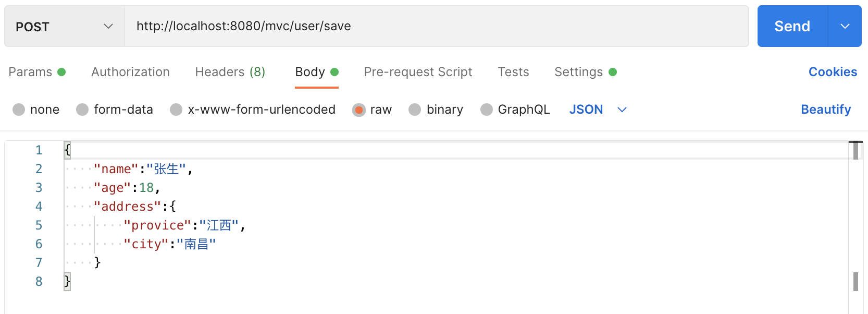Click Beautify to format the JSON
The width and height of the screenshot is (868, 314).
coord(826,110)
